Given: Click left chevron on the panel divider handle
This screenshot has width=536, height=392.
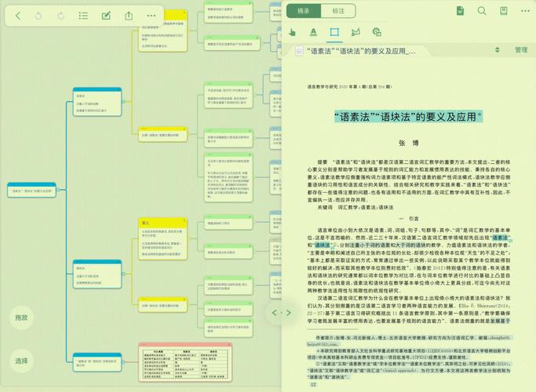Looking at the screenshot, I should tap(274, 313).
